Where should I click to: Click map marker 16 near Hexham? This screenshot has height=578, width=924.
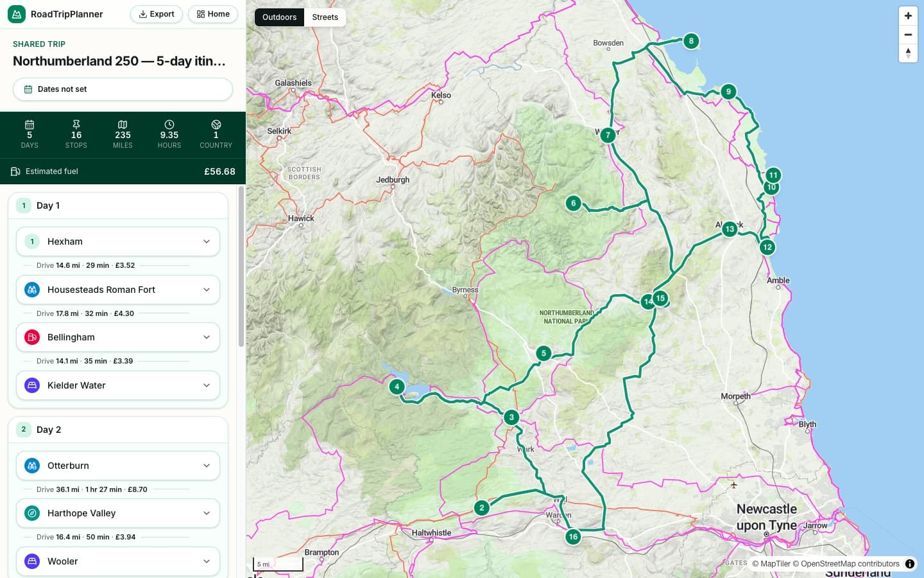573,537
